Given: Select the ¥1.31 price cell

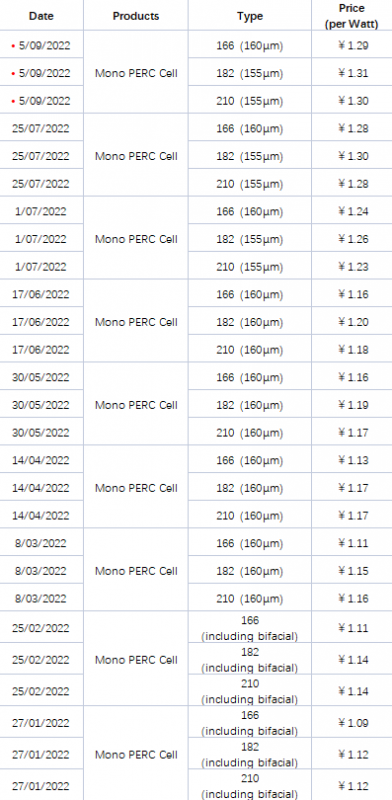Looking at the screenshot, I should 352,73.
